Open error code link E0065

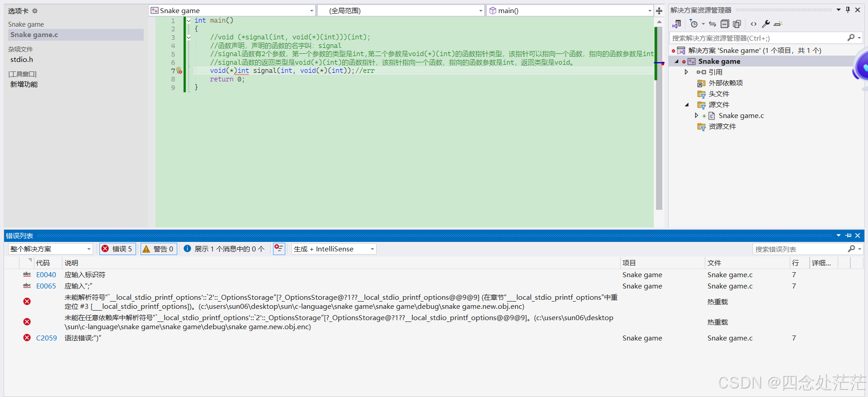(x=46, y=286)
